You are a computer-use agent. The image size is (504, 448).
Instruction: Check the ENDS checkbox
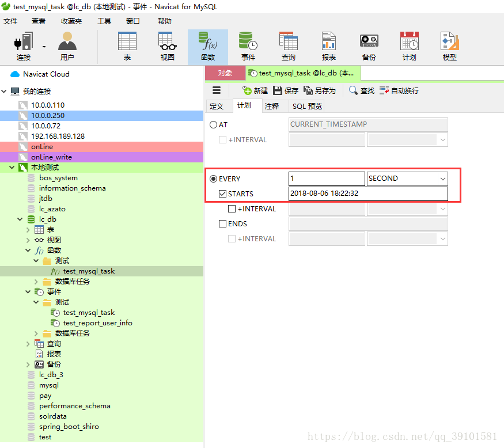[x=222, y=223]
